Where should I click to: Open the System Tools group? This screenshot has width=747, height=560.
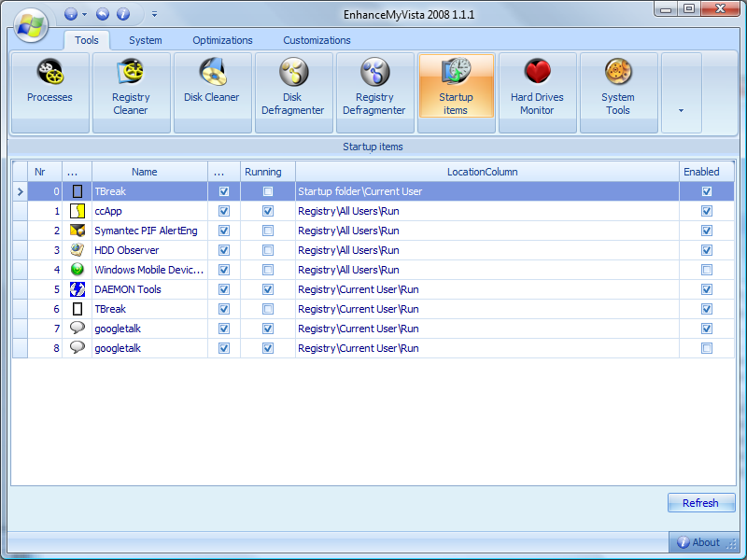618,92
